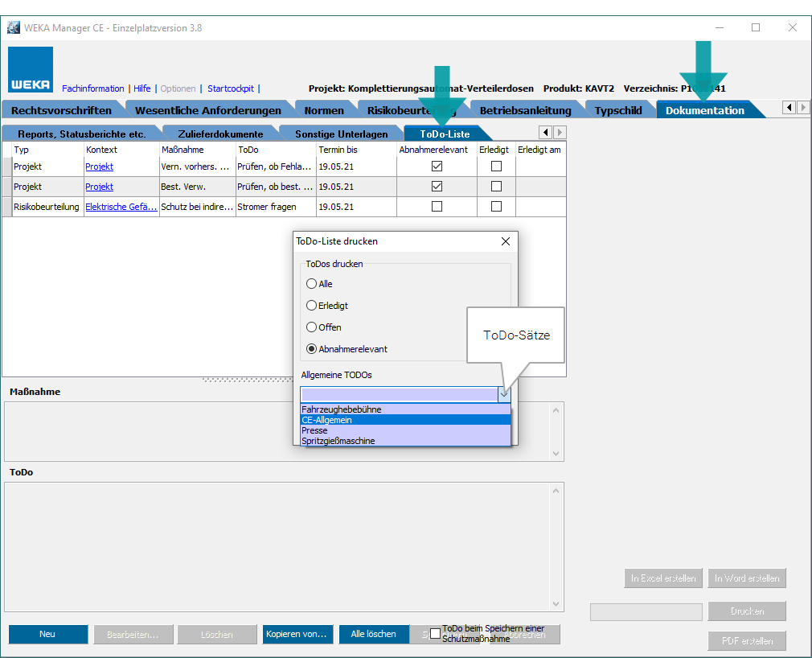The height and width of the screenshot is (658, 812).
Task: Open the Zulieferdokumente sub-tab
Action: click(x=220, y=134)
